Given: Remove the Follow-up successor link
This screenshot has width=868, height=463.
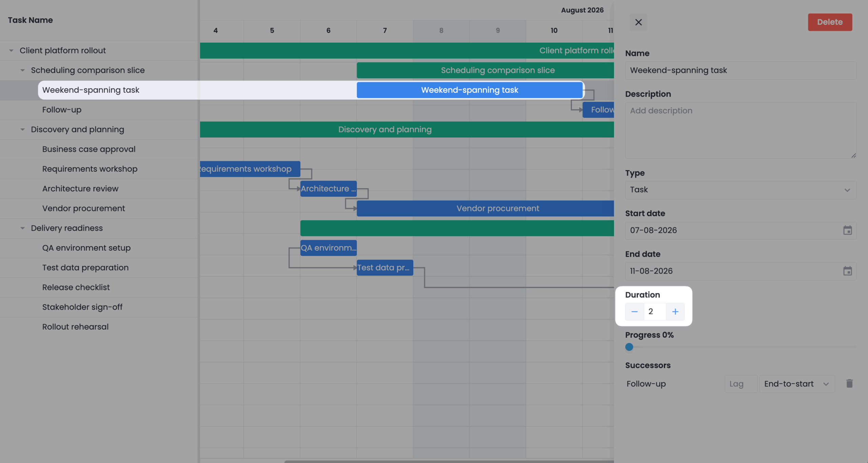Looking at the screenshot, I should pos(849,383).
